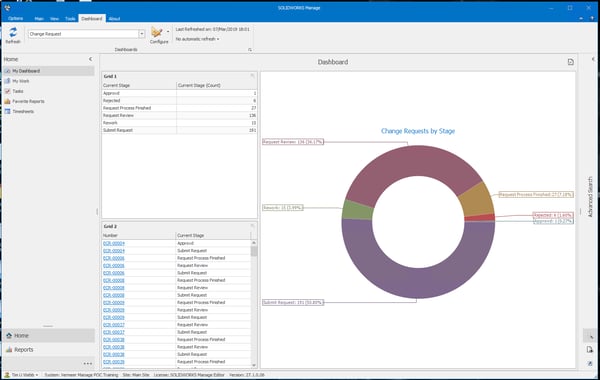Open the navigation overflow three dots
The width and height of the screenshot is (600, 380).
coord(88,364)
